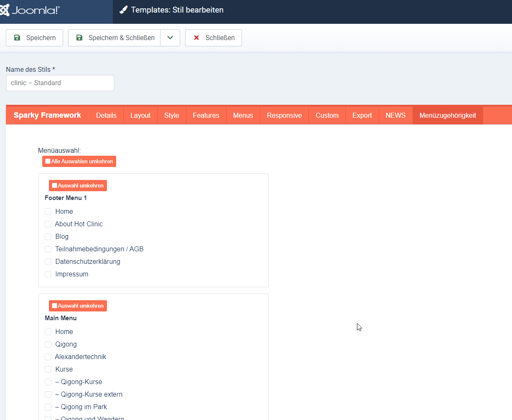Enable – Qigong im Park checkbox

(x=48, y=407)
